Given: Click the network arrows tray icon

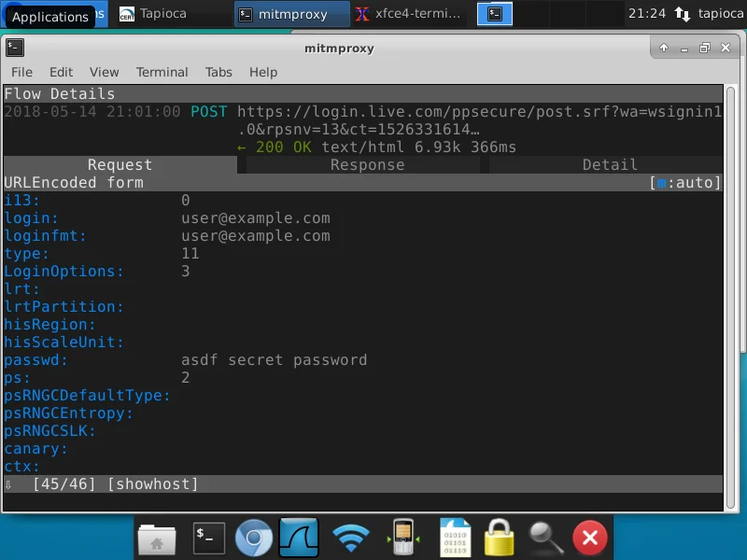Looking at the screenshot, I should pyautogui.click(x=682, y=14).
